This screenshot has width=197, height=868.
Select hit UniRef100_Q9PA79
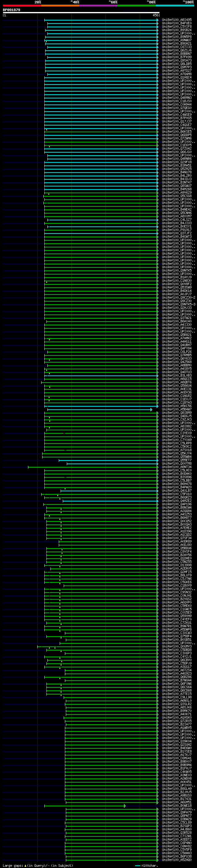(x=177, y=812)
